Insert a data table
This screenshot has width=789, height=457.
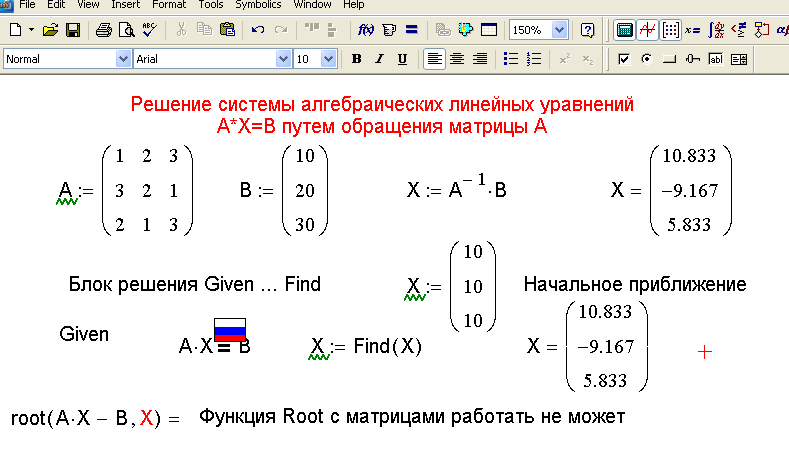(489, 30)
